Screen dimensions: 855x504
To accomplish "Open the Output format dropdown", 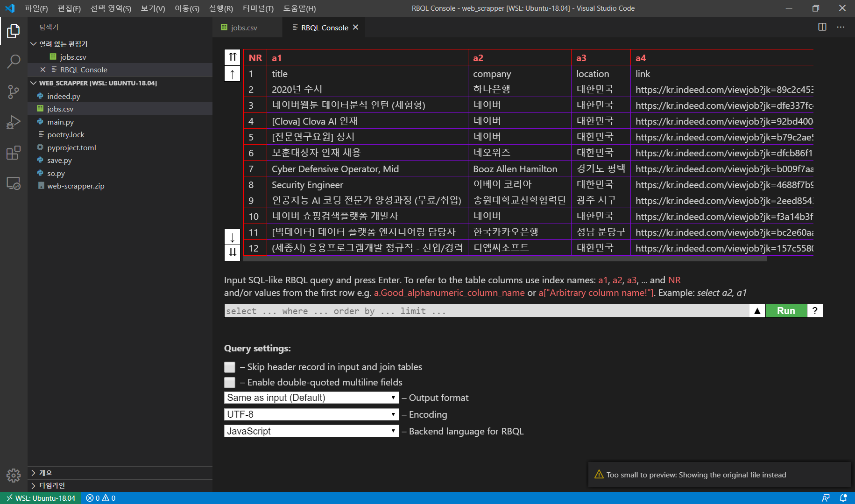I will pos(311,398).
